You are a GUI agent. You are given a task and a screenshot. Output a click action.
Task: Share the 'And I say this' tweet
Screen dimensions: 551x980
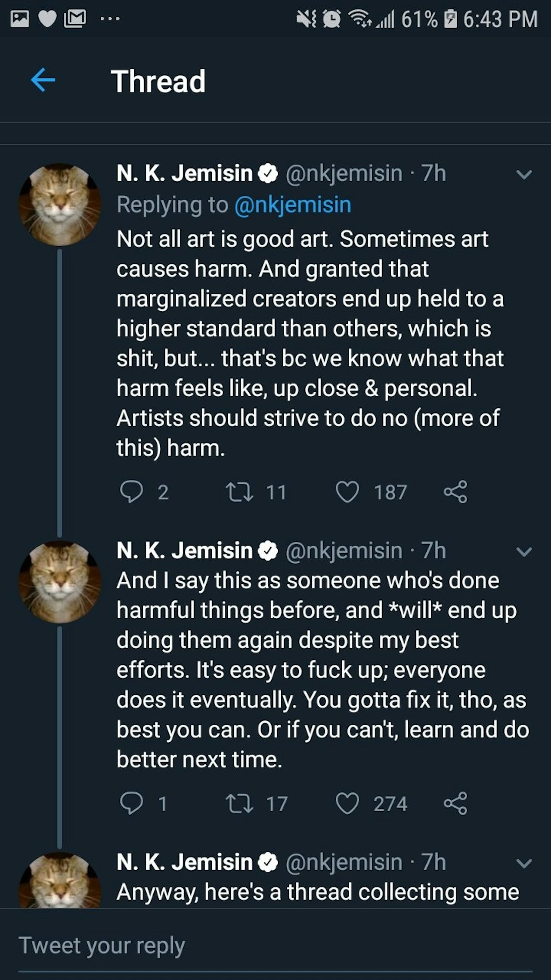point(455,803)
